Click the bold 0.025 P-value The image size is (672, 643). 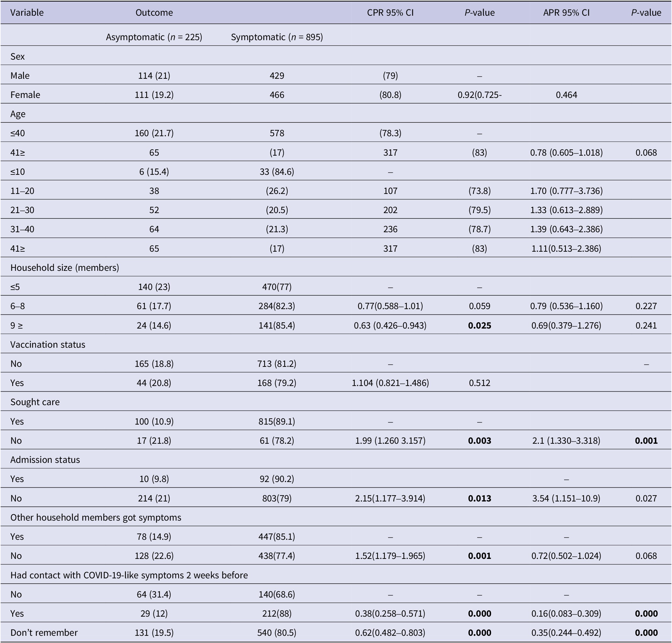tap(479, 325)
